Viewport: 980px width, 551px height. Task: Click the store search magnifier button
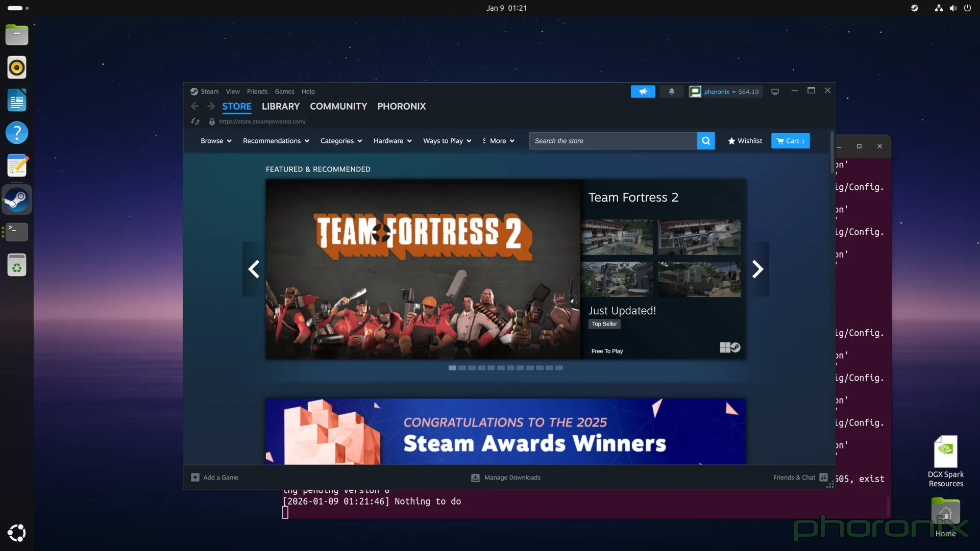705,141
